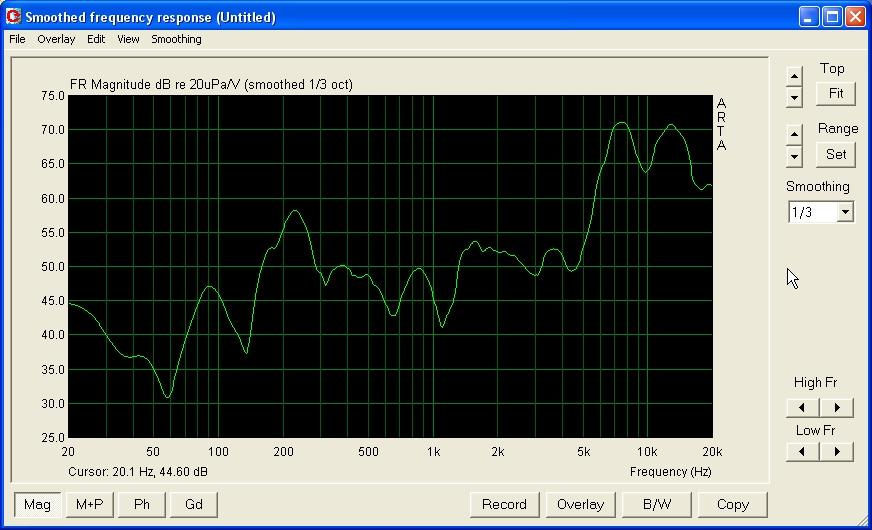Minimize the Smoothed frequency response window
The height and width of the screenshot is (530, 872).
click(x=809, y=17)
